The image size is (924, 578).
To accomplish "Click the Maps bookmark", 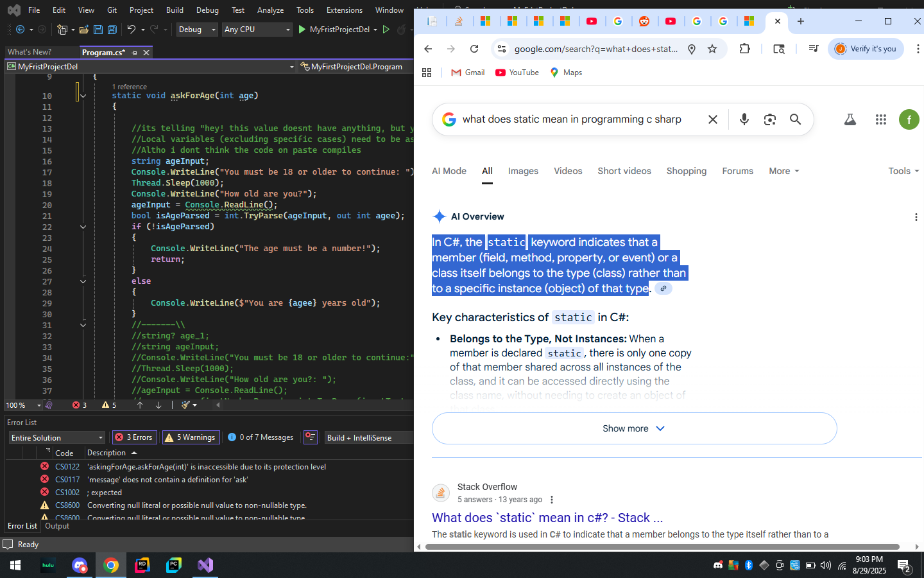I will click(x=566, y=73).
